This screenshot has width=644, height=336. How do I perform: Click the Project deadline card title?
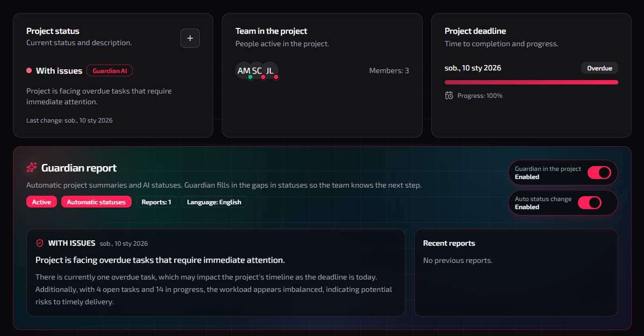[x=475, y=31]
